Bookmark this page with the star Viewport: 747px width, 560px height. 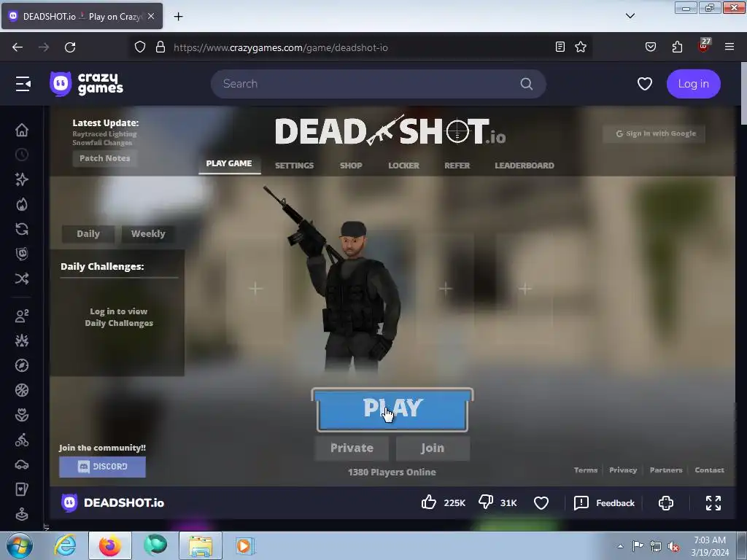(x=580, y=47)
